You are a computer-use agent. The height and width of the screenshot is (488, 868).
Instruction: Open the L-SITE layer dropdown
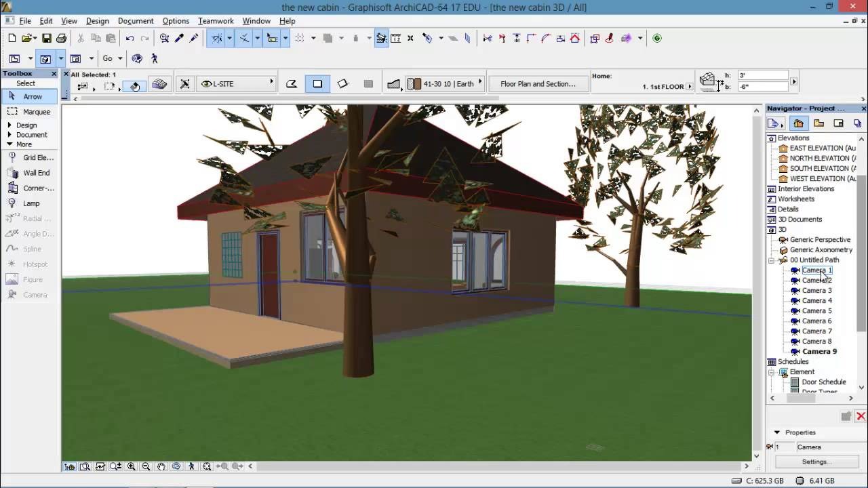tap(237, 84)
